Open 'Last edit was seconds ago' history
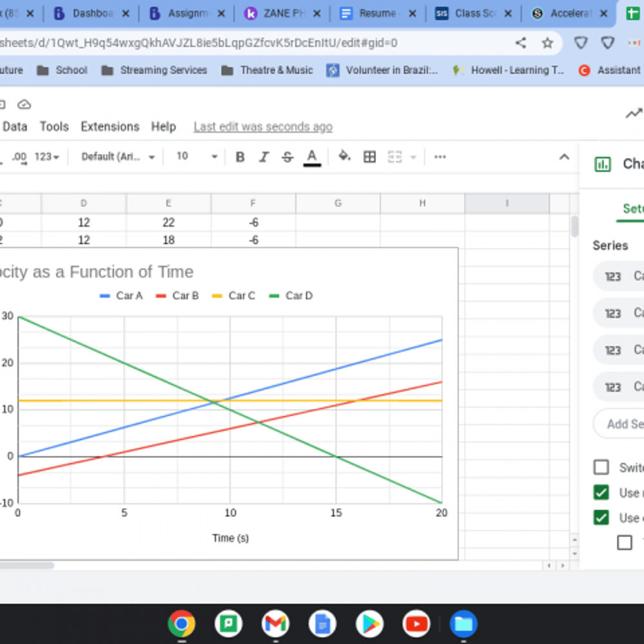This screenshot has height=644, width=644. [263, 127]
